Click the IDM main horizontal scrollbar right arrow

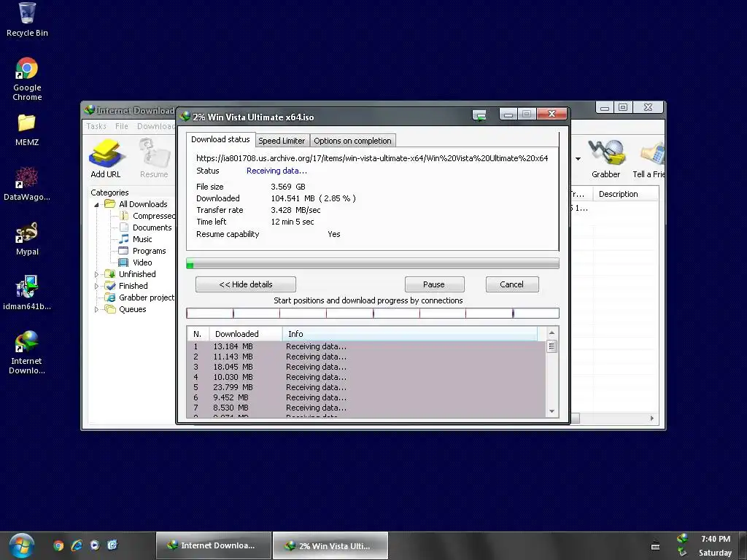[652, 418]
